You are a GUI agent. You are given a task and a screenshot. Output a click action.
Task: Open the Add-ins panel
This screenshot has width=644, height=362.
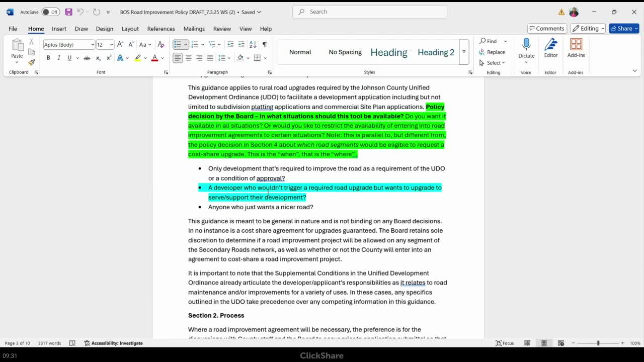pyautogui.click(x=576, y=48)
